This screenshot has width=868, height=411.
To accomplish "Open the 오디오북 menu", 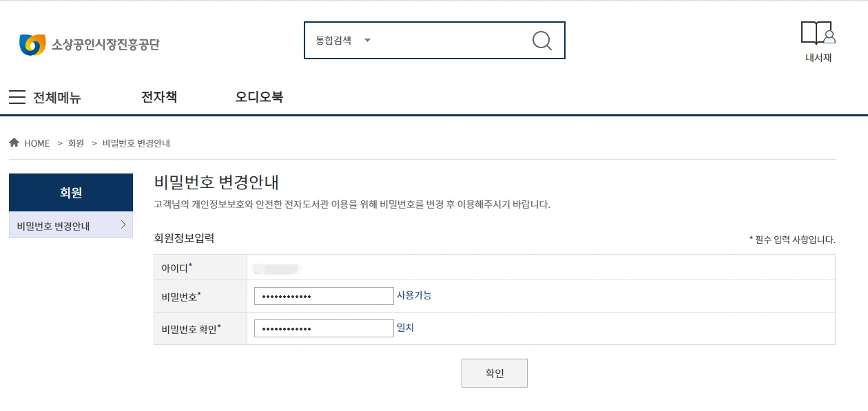I will [x=258, y=96].
